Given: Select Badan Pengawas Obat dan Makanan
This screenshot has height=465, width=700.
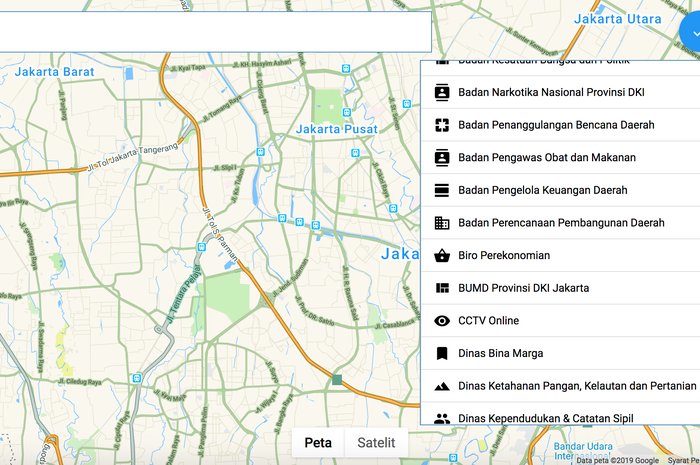Looking at the screenshot, I should tap(560, 158).
